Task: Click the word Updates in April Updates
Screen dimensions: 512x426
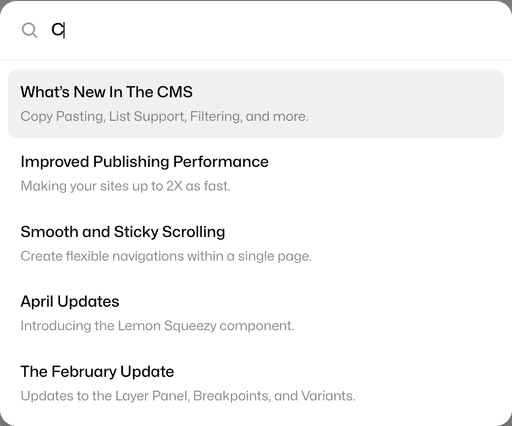Action: (88, 302)
